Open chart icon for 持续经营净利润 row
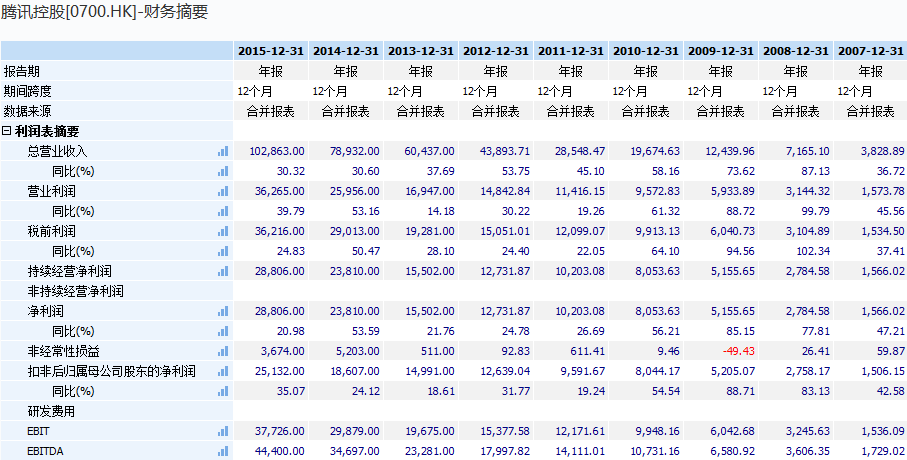The width and height of the screenshot is (907, 460). coord(223,271)
